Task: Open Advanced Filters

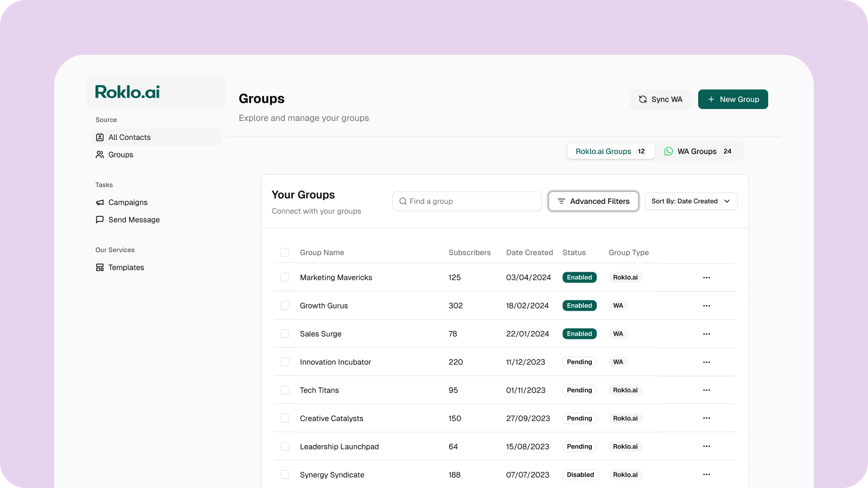Action: coord(593,201)
